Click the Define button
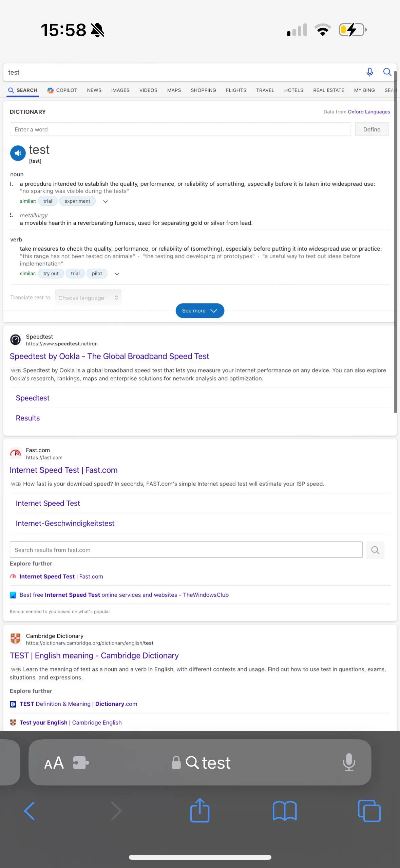Image resolution: width=400 pixels, height=868 pixels. pyautogui.click(x=372, y=129)
